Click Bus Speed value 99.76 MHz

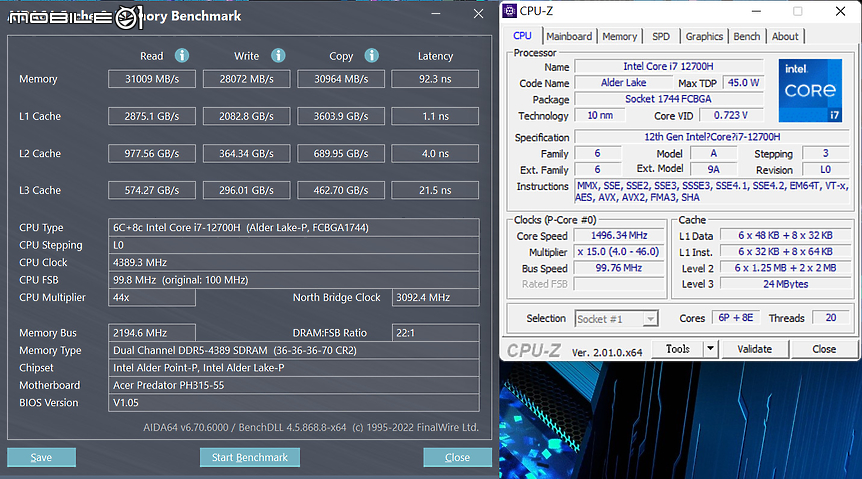619,268
